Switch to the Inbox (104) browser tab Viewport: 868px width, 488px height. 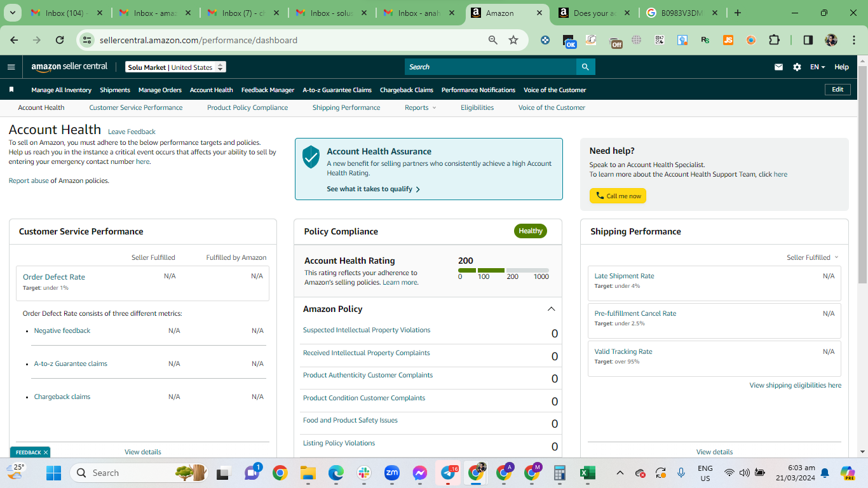(x=66, y=13)
